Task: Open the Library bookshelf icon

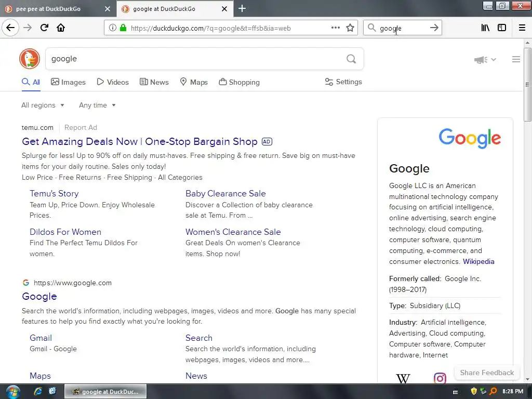Action: (x=485, y=28)
